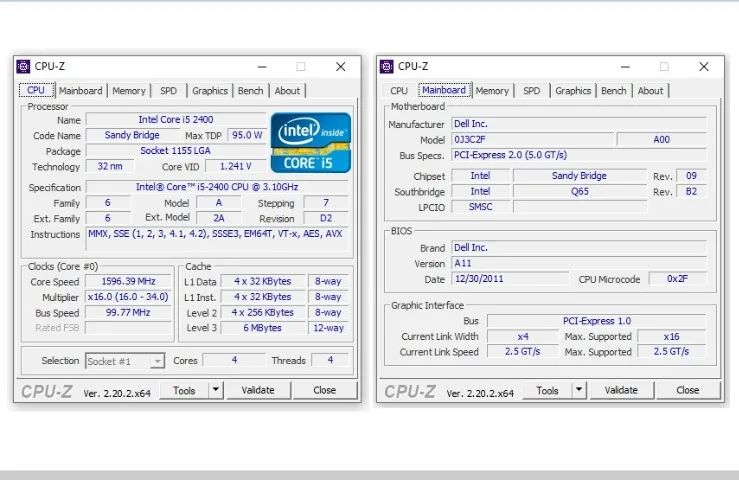
Task: Click Close button in right window
Action: [688, 390]
